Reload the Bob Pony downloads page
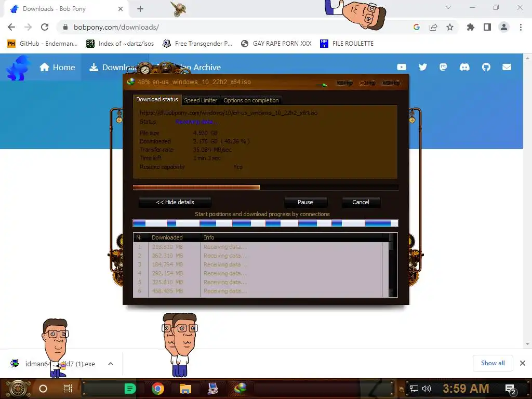The width and height of the screenshot is (532, 399). click(x=45, y=27)
